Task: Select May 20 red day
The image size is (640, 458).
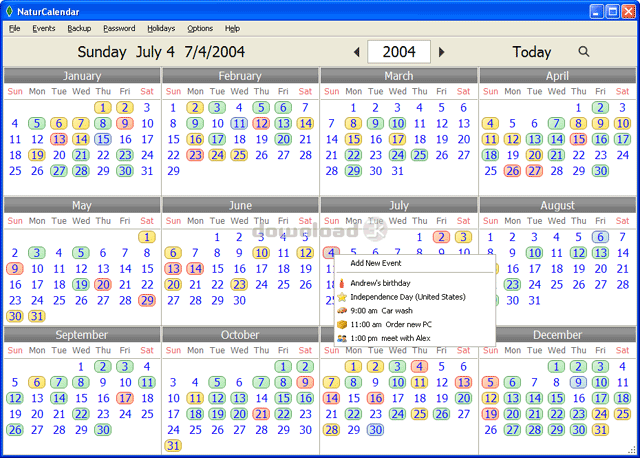Action: coord(103,285)
